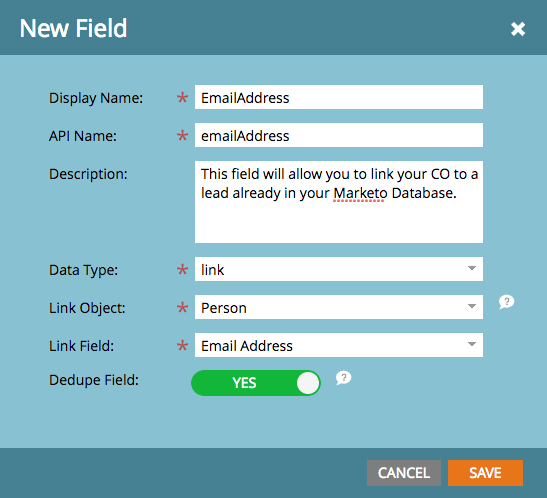547x498 pixels.
Task: Click the underlined word Marketo in Description
Action: 360,193
